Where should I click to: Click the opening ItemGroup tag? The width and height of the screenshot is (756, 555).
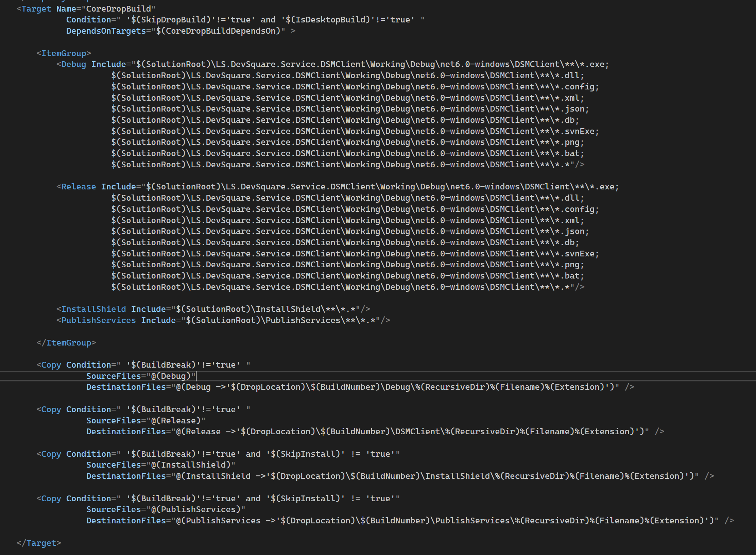pos(64,53)
